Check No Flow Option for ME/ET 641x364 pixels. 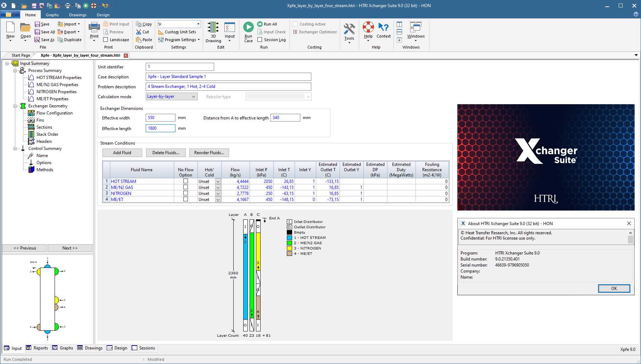pos(185,199)
